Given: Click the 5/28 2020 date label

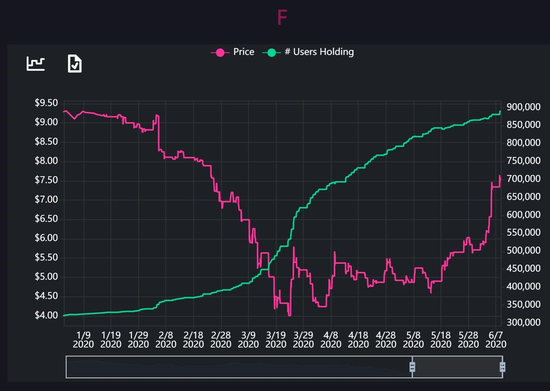Looking at the screenshot, I should pyautogui.click(x=468, y=340).
